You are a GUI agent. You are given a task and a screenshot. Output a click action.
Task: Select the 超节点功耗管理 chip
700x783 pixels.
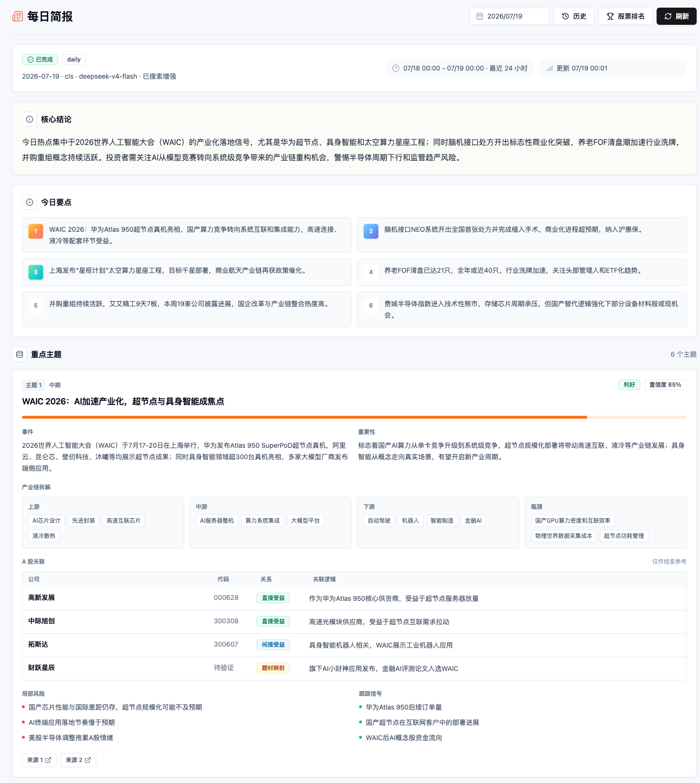point(624,536)
